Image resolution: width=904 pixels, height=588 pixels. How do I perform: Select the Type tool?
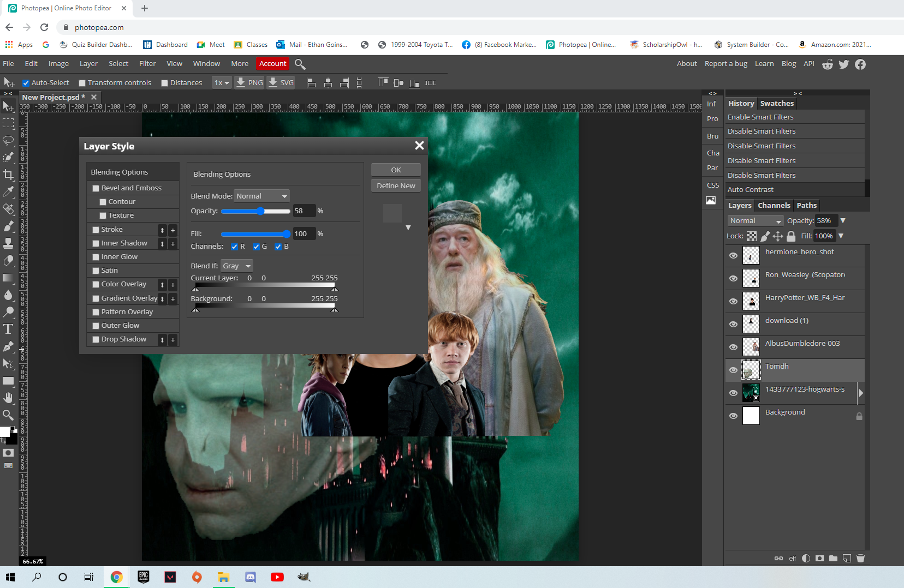coord(8,329)
